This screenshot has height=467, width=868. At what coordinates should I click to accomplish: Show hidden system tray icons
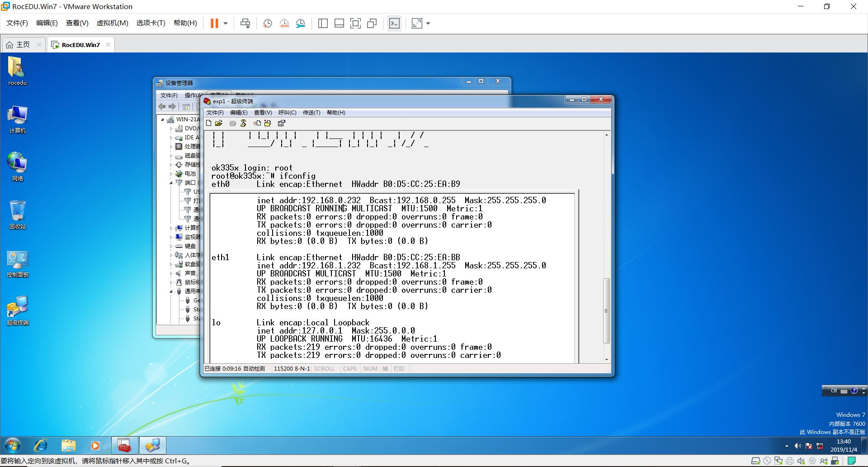point(787,446)
